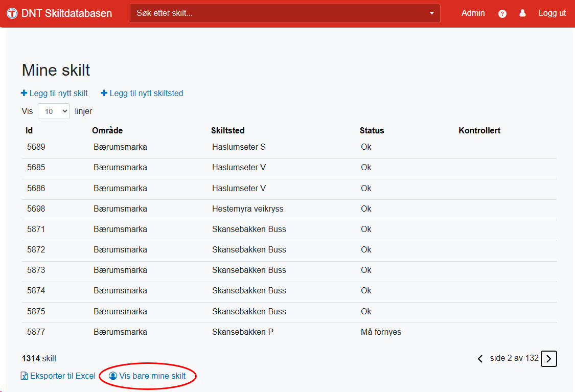Go to previous page with left chevron
Screen dimensions: 575x392
point(480,359)
